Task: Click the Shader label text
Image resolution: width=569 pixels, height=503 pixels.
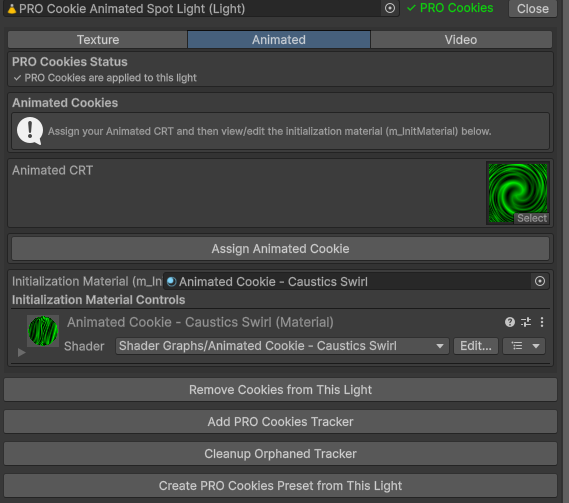Action: coord(84,346)
